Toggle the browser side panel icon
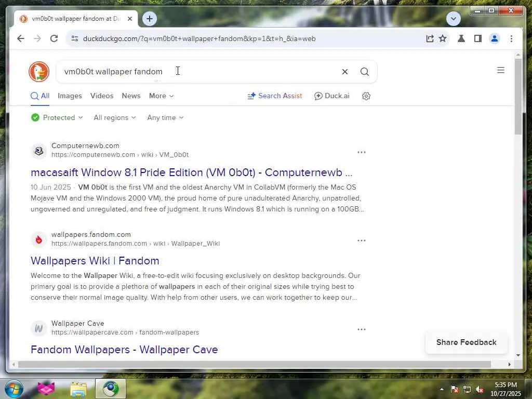The image size is (532, 399). coord(478,38)
